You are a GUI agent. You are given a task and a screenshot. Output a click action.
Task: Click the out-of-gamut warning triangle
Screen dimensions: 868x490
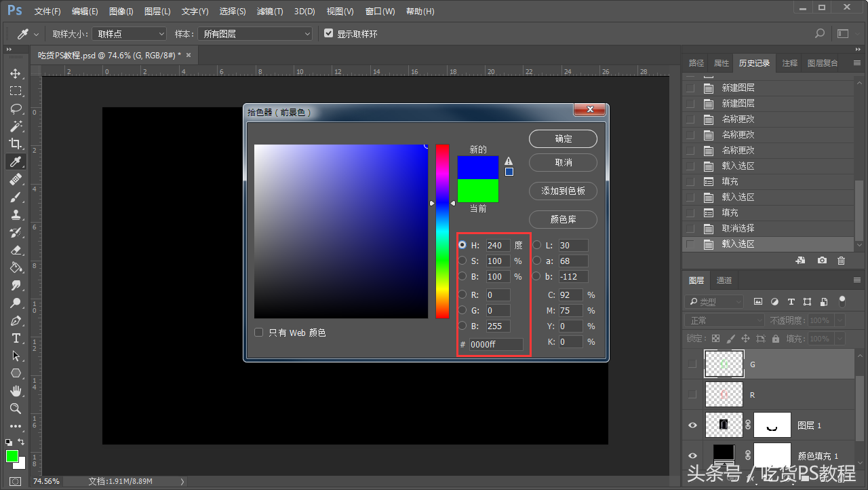pyautogui.click(x=509, y=161)
